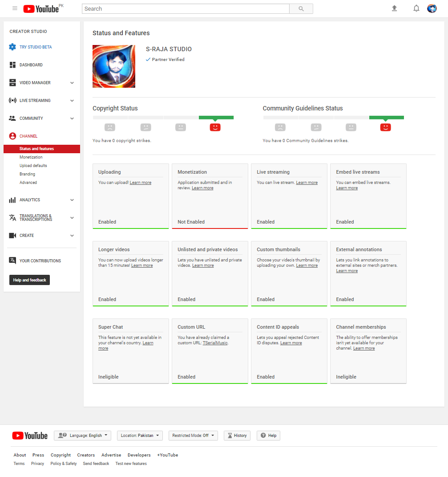Open the Creators footer link

(86, 455)
